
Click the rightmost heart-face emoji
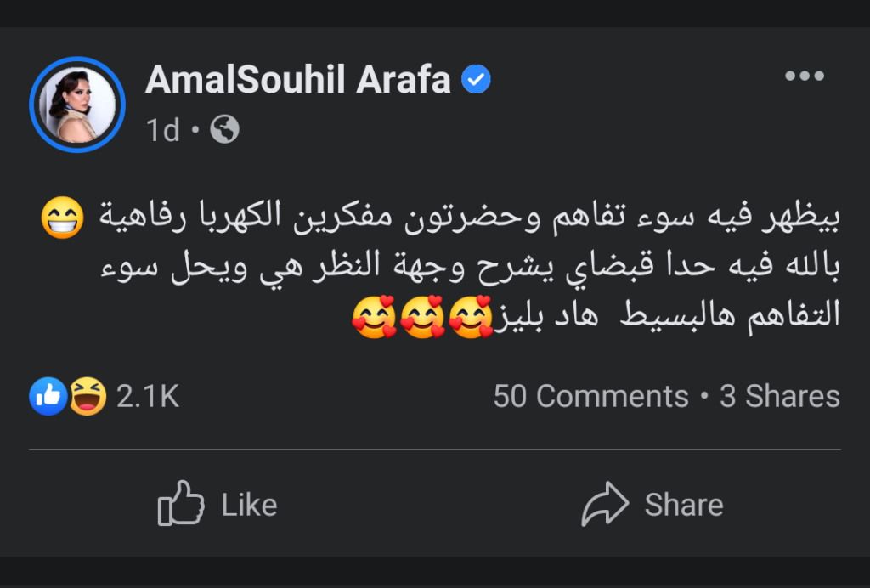pyautogui.click(x=471, y=317)
